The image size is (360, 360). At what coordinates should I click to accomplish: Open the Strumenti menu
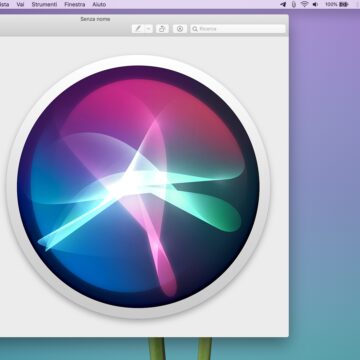point(44,4)
